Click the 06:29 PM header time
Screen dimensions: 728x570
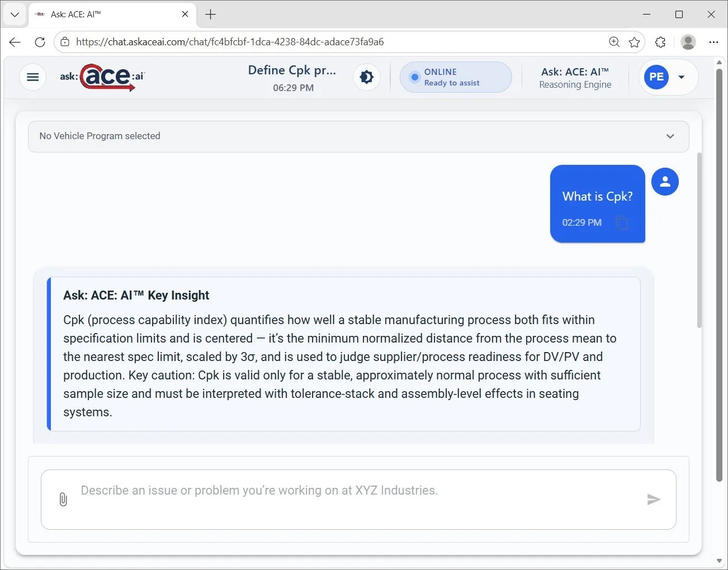(x=293, y=88)
